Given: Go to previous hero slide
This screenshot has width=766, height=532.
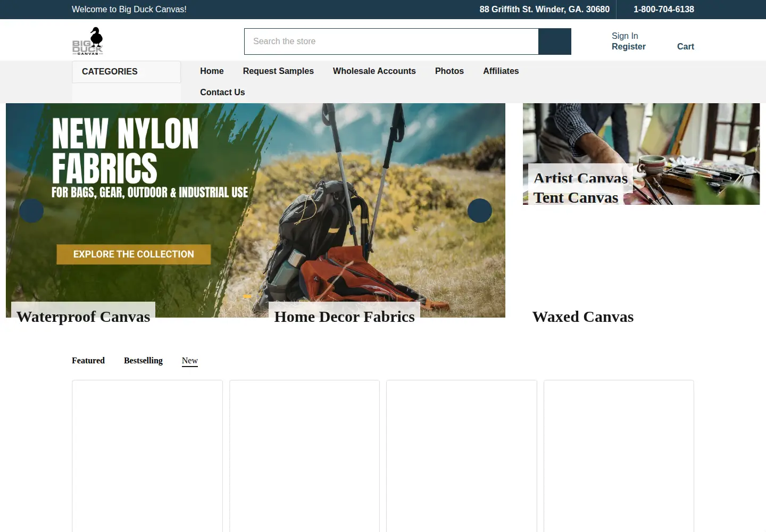Looking at the screenshot, I should (x=31, y=211).
